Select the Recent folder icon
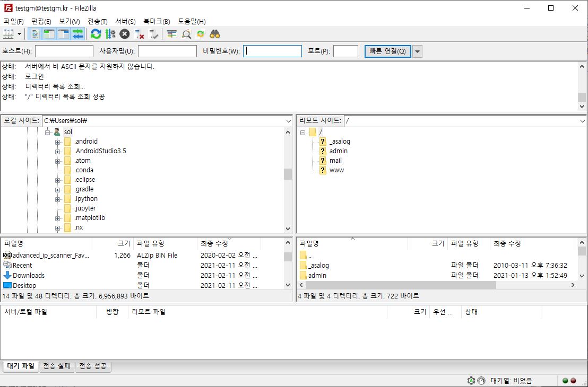 7,265
